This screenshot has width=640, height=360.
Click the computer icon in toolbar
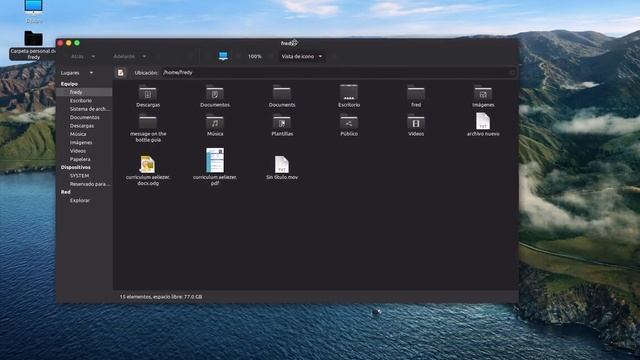tap(223, 56)
